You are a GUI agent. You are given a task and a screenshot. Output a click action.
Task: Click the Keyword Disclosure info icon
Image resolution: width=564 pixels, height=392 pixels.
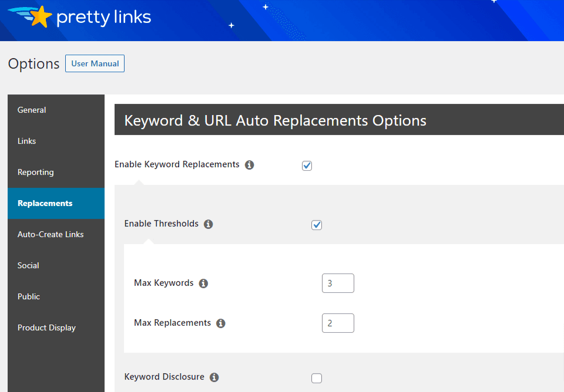214,377
